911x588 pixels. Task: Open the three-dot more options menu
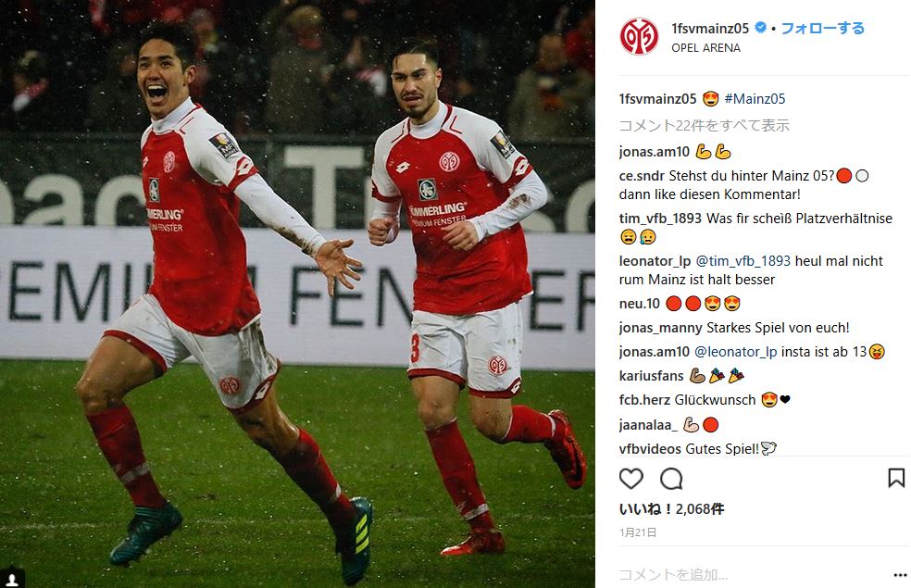(899, 575)
